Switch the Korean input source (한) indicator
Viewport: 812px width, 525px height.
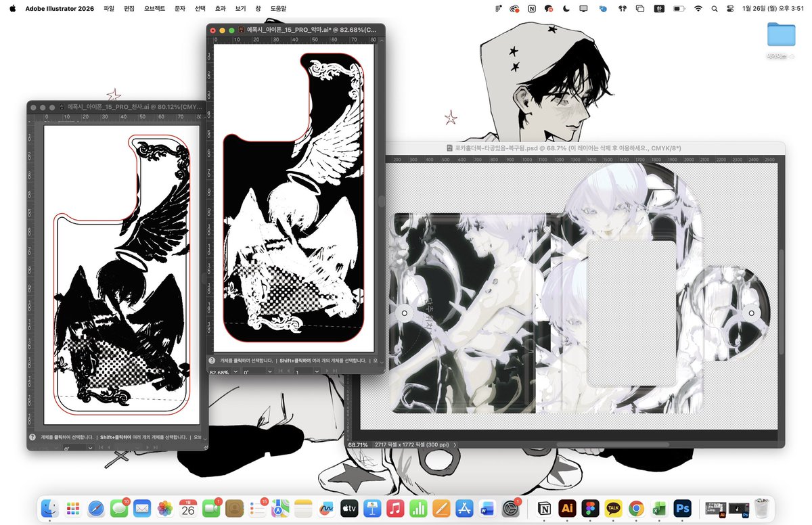(659, 9)
